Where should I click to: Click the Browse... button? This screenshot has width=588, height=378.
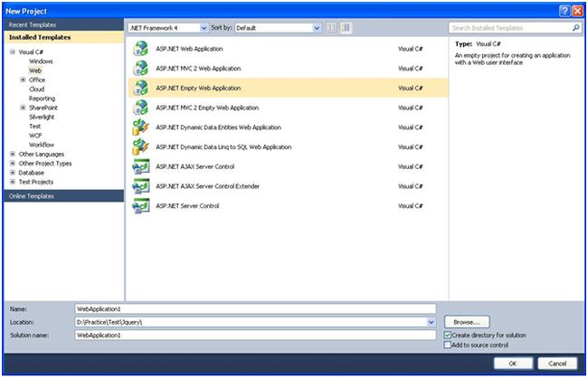click(467, 322)
